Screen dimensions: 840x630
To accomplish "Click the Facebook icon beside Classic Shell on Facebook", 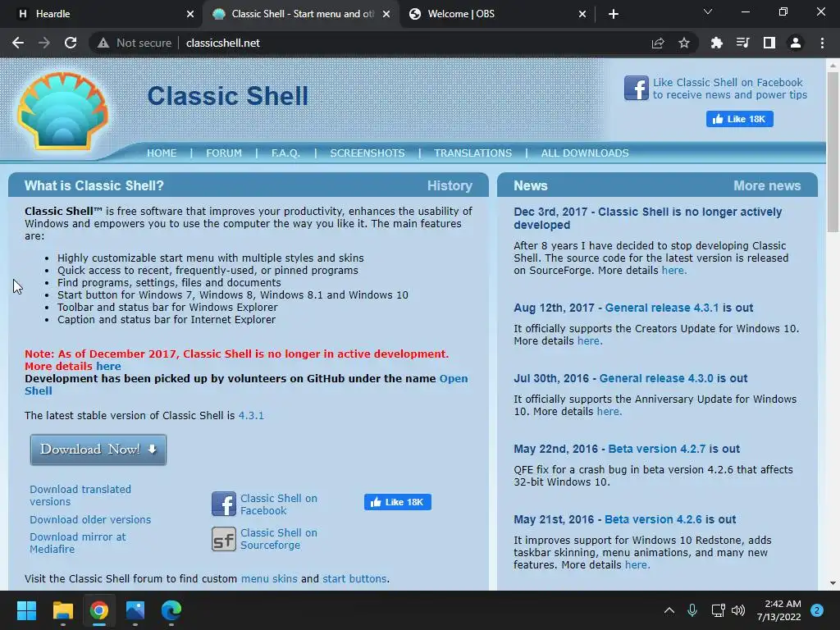I will click(223, 504).
